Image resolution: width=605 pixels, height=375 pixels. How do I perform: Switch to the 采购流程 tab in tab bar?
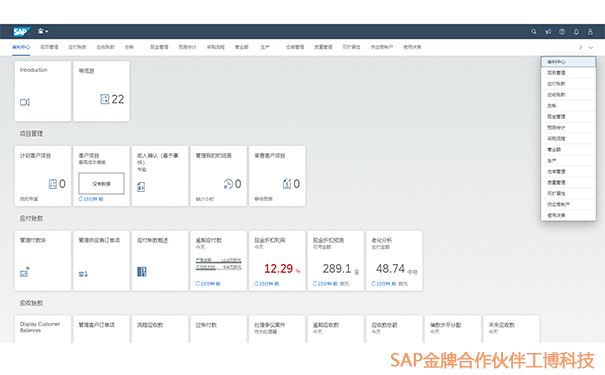click(x=216, y=47)
